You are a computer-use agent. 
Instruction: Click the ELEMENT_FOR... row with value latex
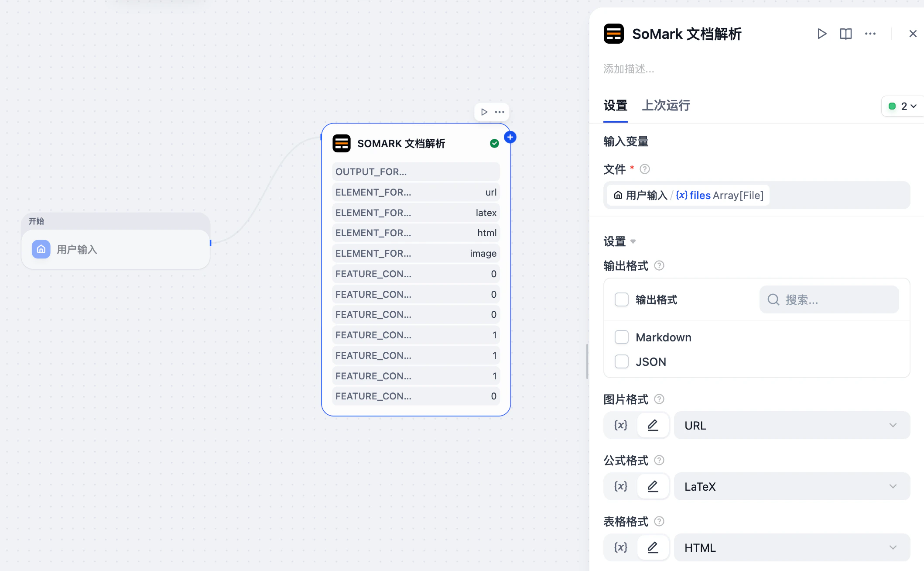[416, 213]
